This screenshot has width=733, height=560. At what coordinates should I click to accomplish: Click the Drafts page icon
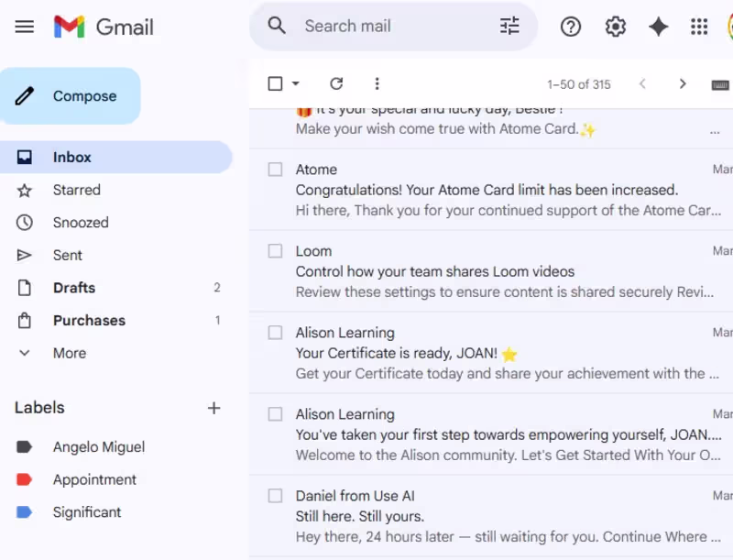[25, 288]
